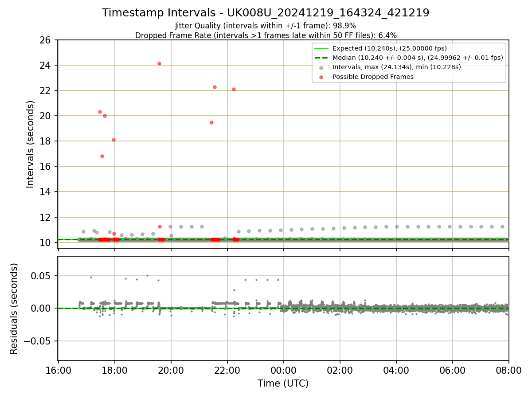Click the solid green line sample in legend

point(321,48)
